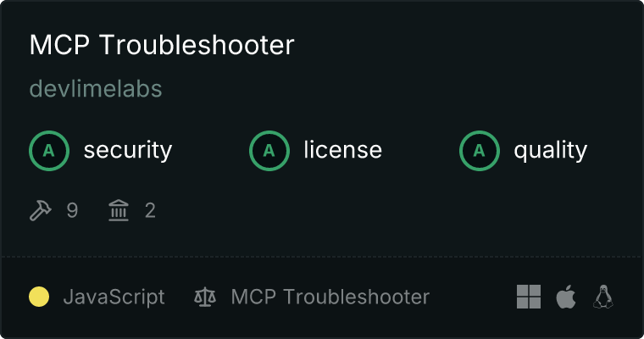644x339 pixels.
Task: Select the security label text
Action: coord(128,150)
